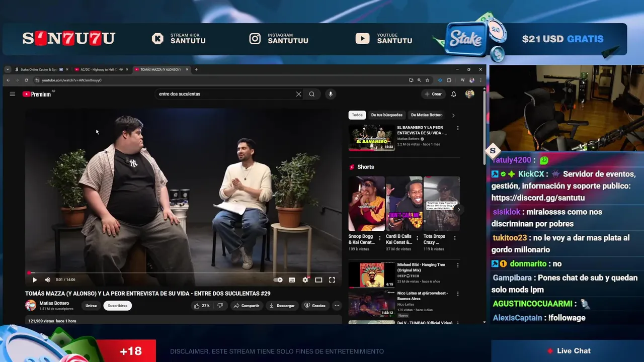Click the Suscribirse button
The image size is (644, 362).
(117, 306)
